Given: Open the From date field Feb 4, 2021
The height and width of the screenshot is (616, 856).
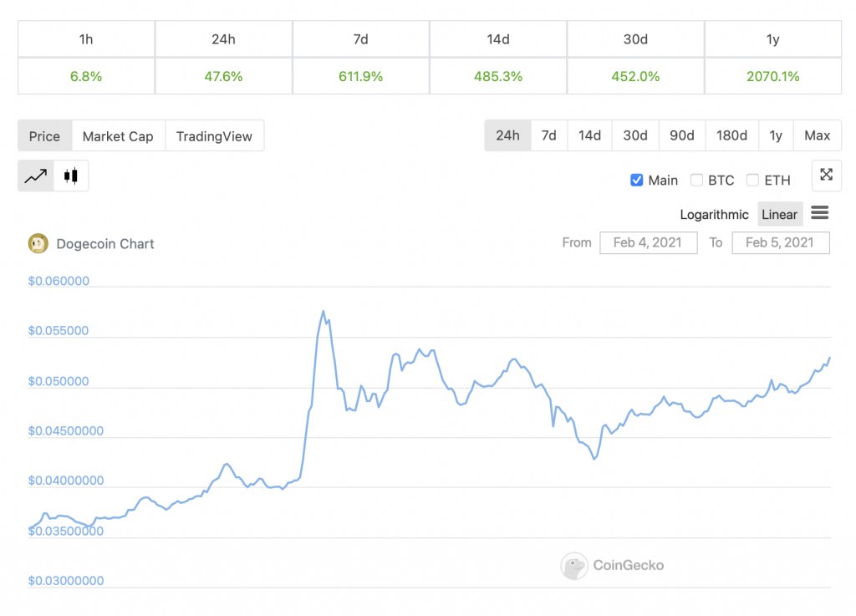Looking at the screenshot, I should 648,242.
